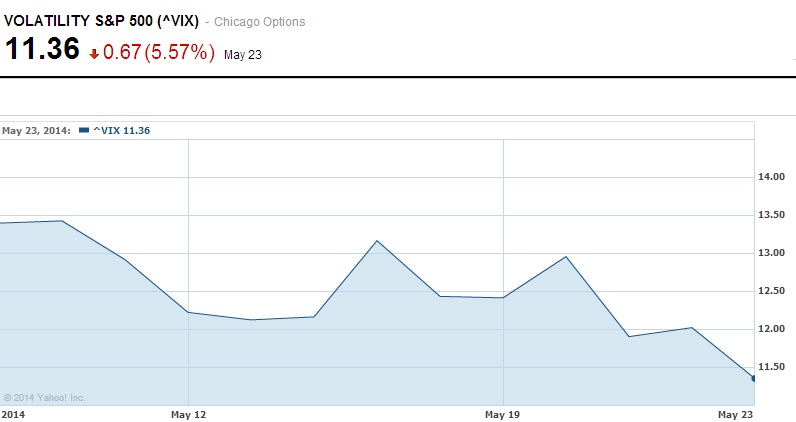The width and height of the screenshot is (796, 422).
Task: Click the 'May 23, 2014:' legend date
Action: click(36, 130)
